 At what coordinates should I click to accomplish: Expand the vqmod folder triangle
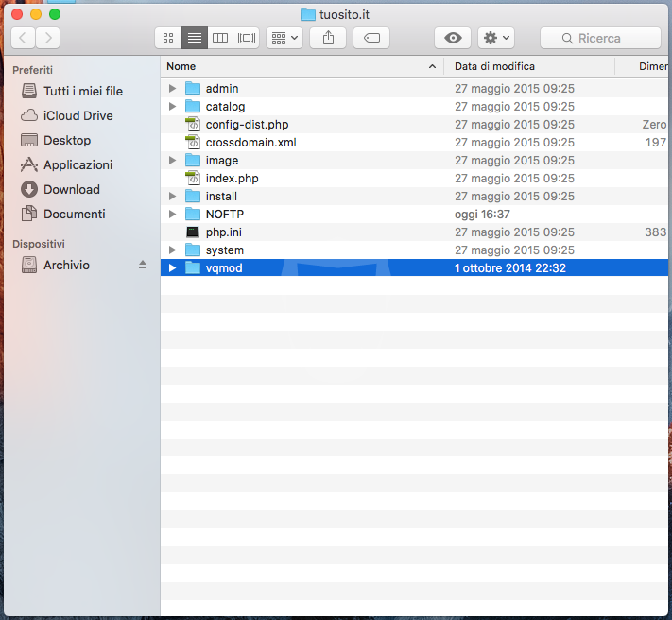[x=172, y=268]
